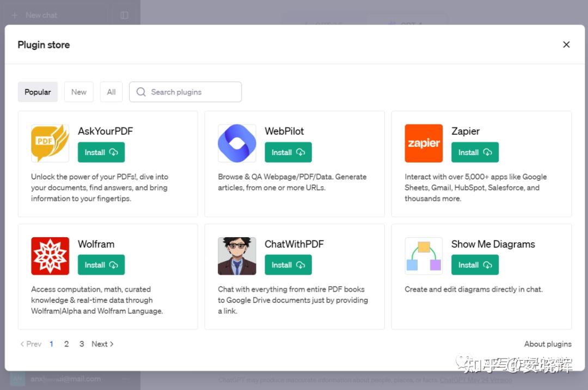Click the sidebar collapse icon in the background window
The width and height of the screenshot is (588, 390).
tap(125, 15)
